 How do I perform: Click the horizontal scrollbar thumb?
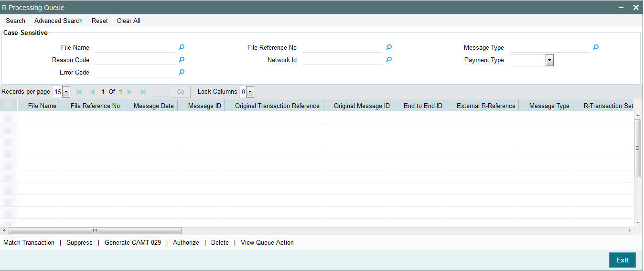click(x=95, y=230)
